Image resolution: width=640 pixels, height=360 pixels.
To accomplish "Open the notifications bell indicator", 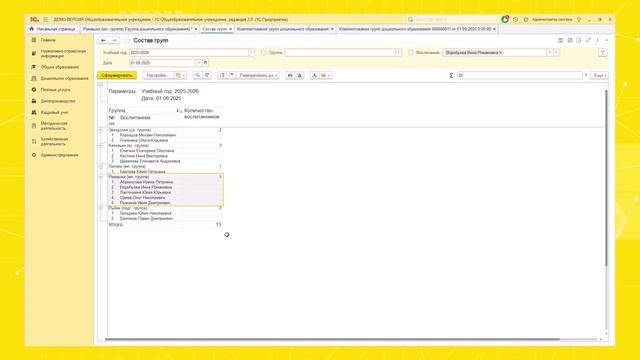I will [505, 19].
